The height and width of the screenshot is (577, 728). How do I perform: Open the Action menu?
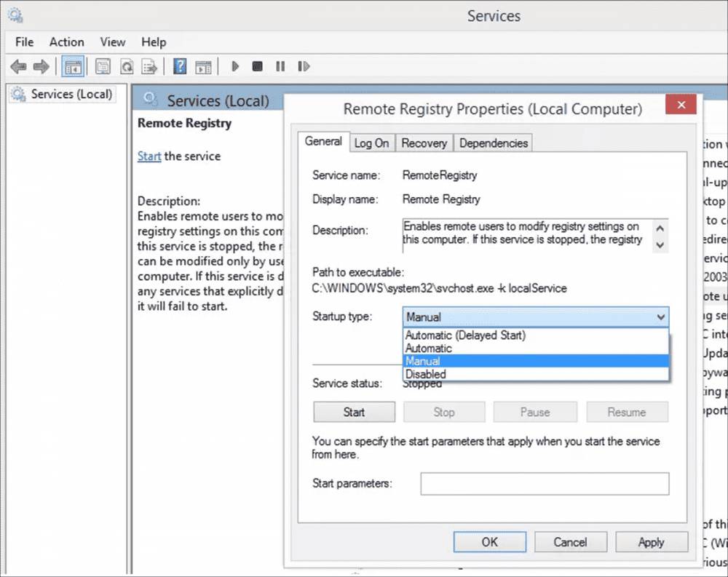coord(67,41)
